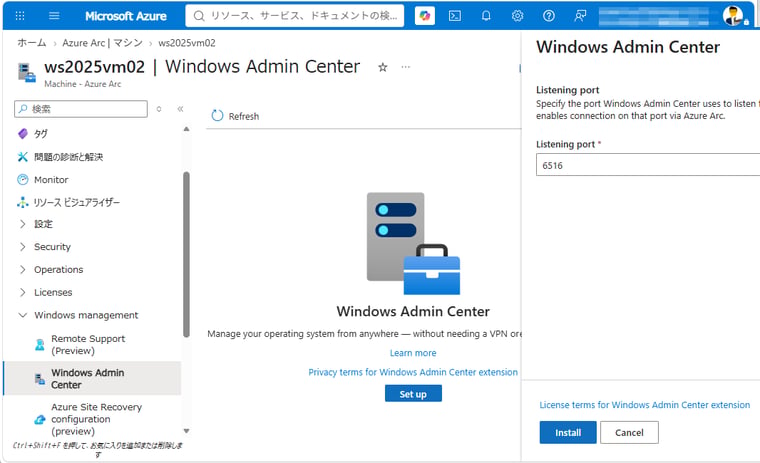Click the expand/collapse all menu icon
The height and width of the screenshot is (463, 760).
tap(159, 109)
